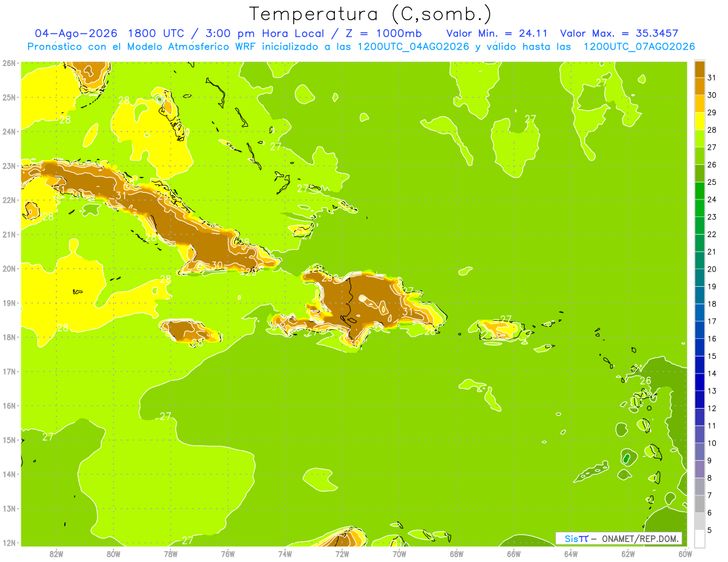Click the 15N latitude axis label

coord(9,440)
